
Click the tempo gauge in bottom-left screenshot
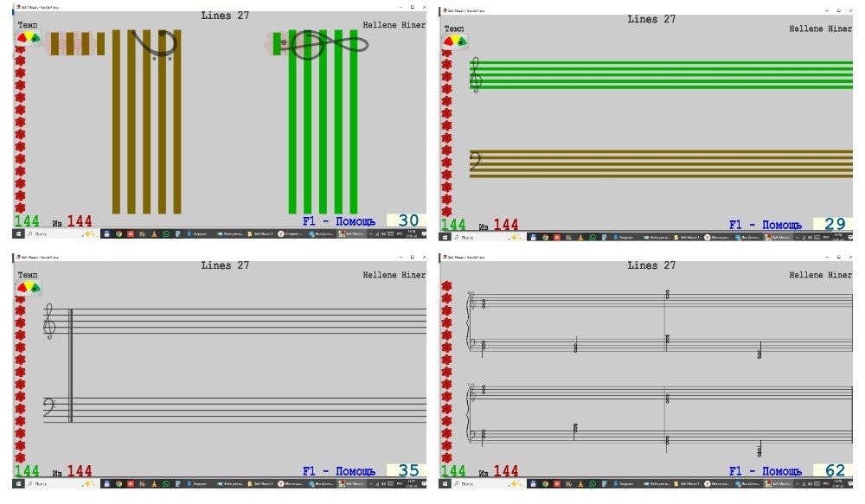29,285
